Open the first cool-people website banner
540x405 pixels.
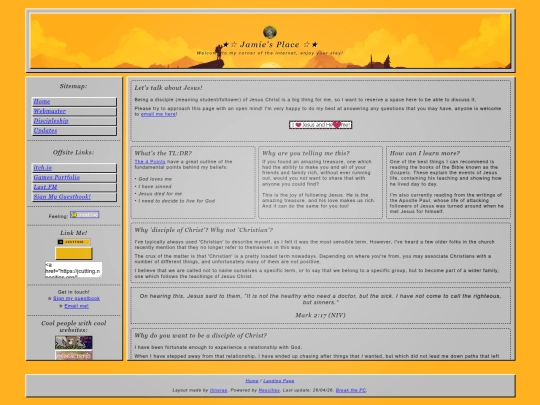click(74, 342)
